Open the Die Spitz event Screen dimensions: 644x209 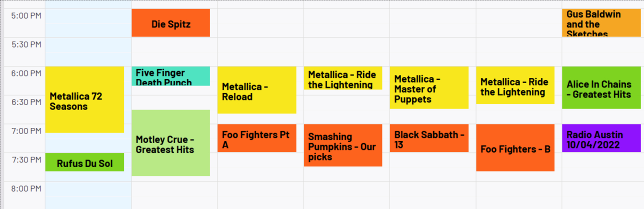171,23
